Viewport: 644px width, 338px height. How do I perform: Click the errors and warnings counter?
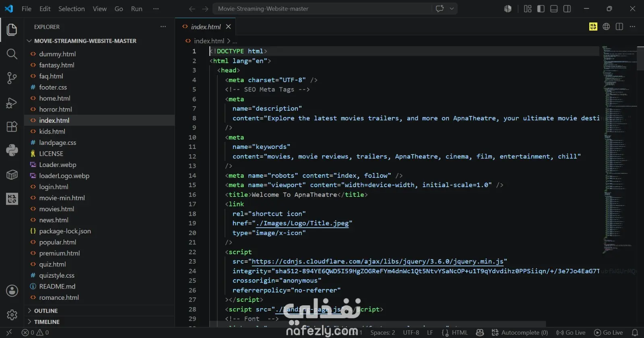(35, 333)
